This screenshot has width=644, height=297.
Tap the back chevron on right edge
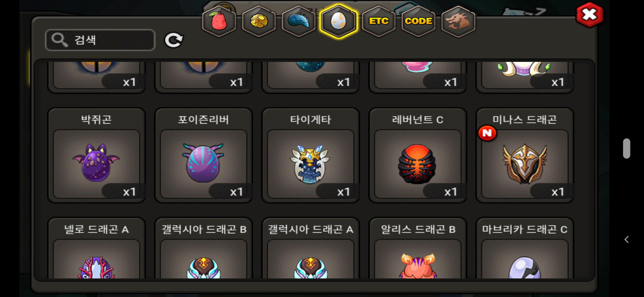click(x=626, y=239)
